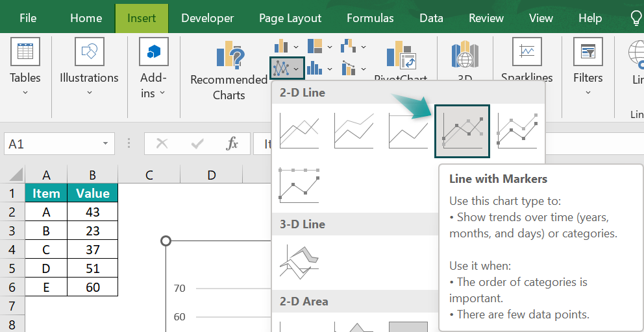
Task: Click cell containing 60 in table
Action: click(92, 287)
